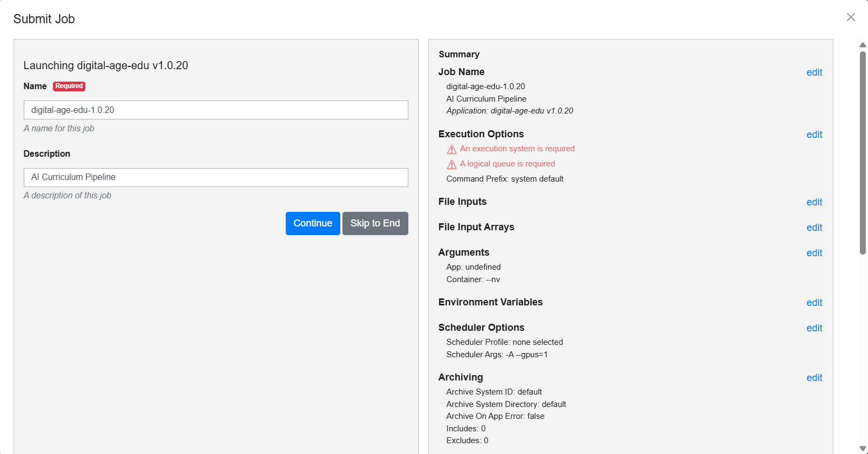Click 'Scheduler Profile: none selected' text

coord(505,342)
